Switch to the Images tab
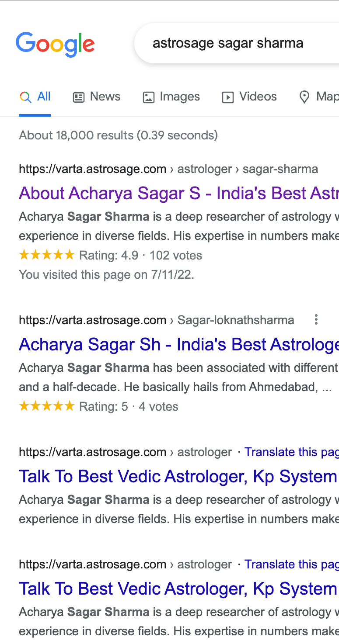Viewport: 339px width, 644px height. point(179,97)
